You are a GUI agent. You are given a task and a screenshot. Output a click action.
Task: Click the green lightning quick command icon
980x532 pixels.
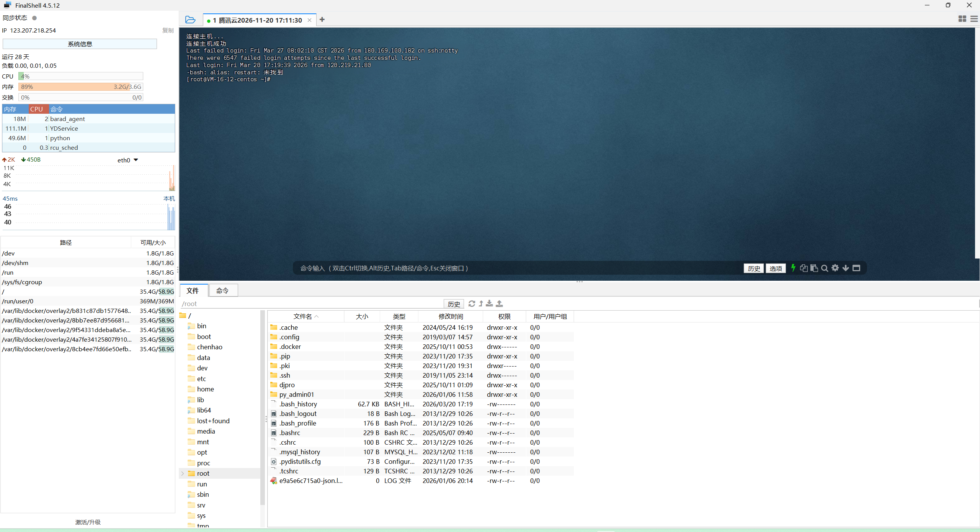pyautogui.click(x=793, y=268)
